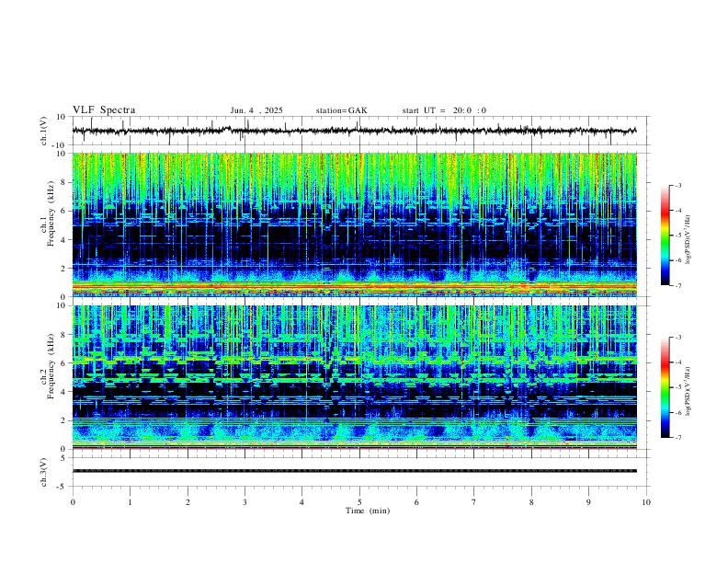Click the "4" kHz tick on ch.2 frequency axis
The image size is (728, 563).
64,392
